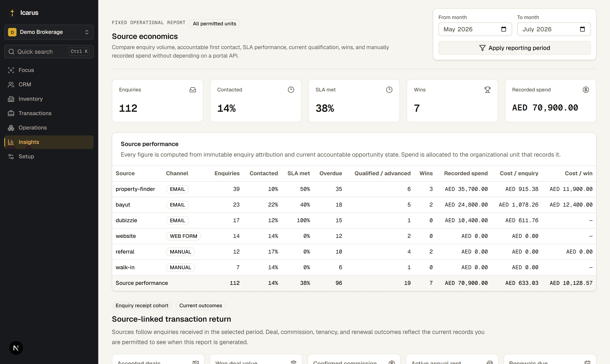The height and width of the screenshot is (364, 610).
Task: Click the Setup sliders icon
Action: 11,156
